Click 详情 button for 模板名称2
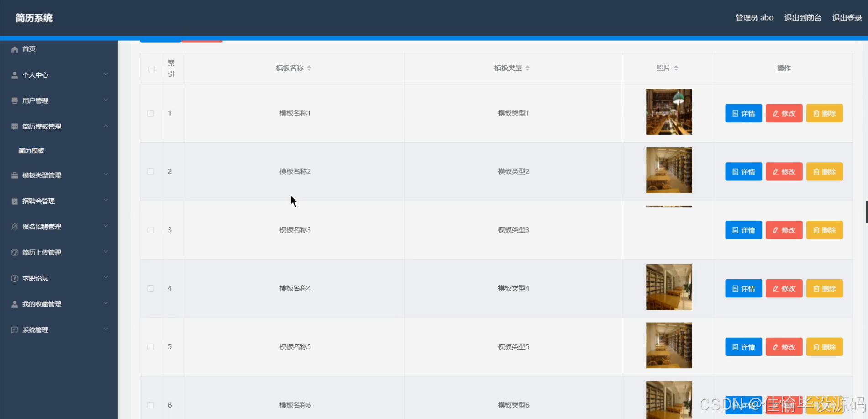This screenshot has height=419, width=868. click(x=743, y=172)
